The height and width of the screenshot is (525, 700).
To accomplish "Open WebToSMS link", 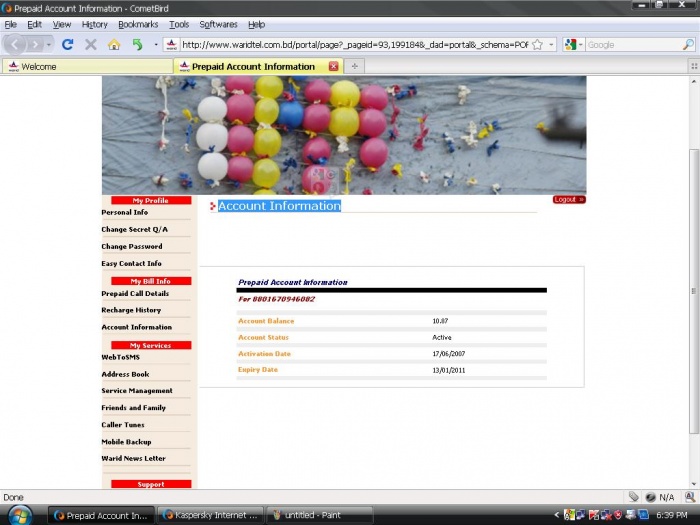I will tap(121, 357).
